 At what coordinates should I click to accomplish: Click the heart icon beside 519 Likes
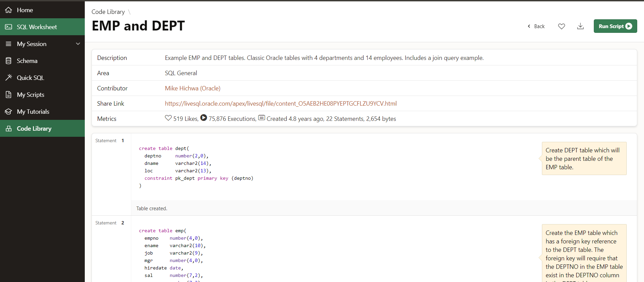(x=168, y=118)
